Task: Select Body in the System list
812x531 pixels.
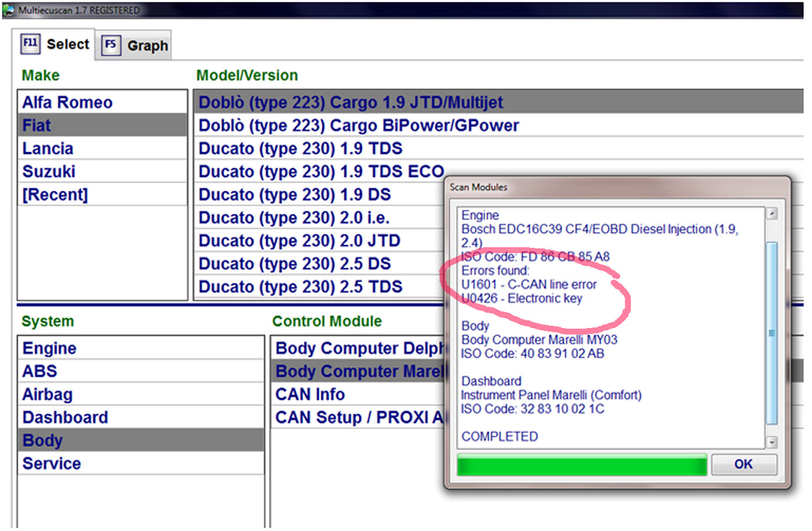Action: tap(141, 440)
